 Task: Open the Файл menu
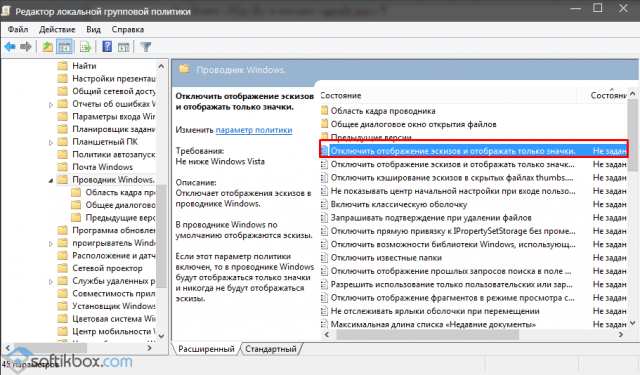(18, 29)
